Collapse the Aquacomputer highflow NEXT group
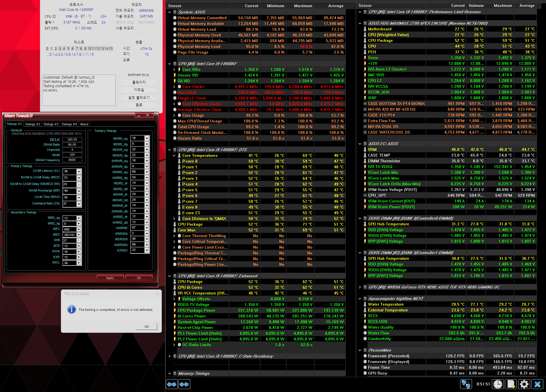Screen dimensions: 546x392 pyautogui.click(x=360, y=299)
